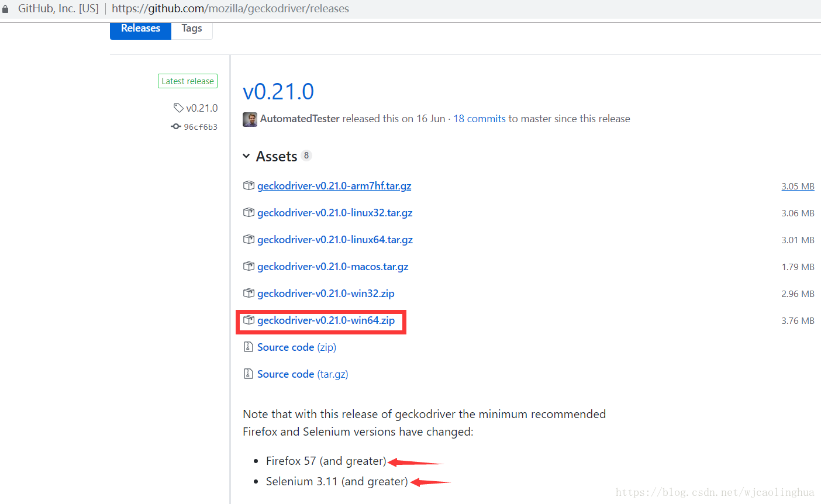The image size is (821, 504).
Task: Switch to the Tags tab
Action: point(192,29)
